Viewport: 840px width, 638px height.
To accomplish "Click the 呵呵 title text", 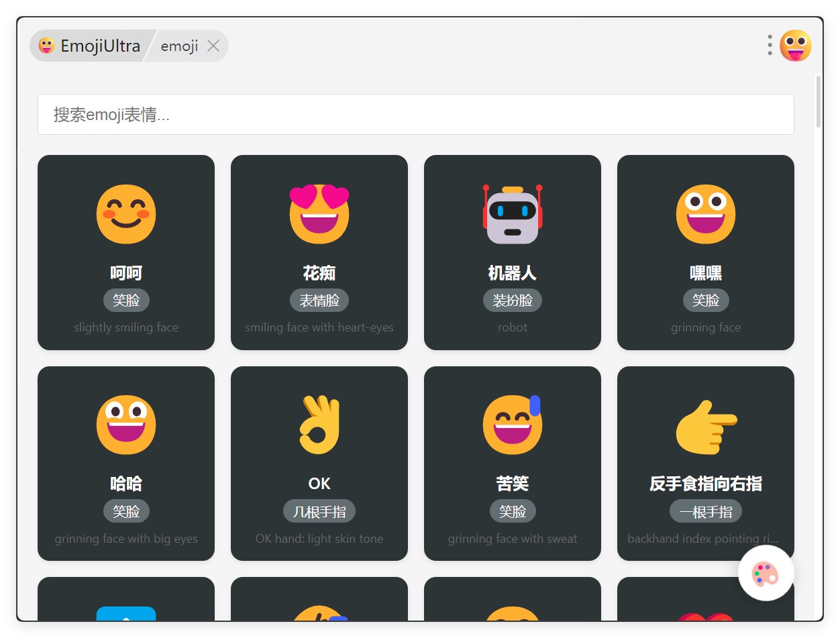I will click(126, 273).
